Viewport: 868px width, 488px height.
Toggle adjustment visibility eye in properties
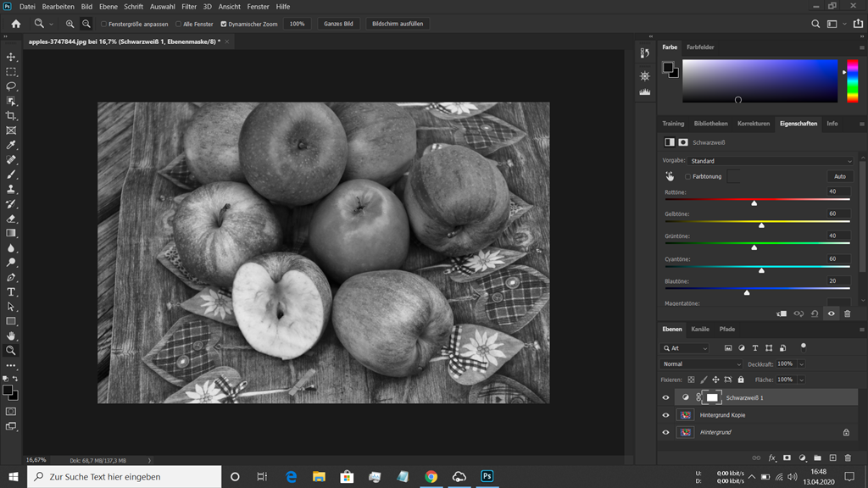[831, 313]
